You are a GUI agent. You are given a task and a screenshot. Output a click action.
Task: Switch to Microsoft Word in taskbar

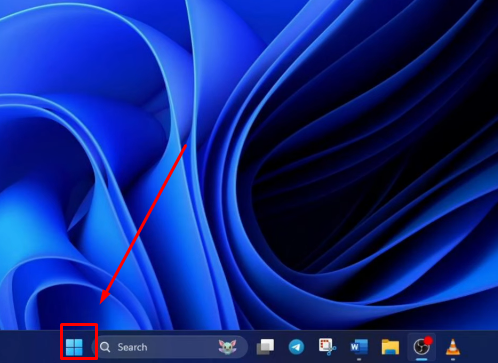(359, 347)
